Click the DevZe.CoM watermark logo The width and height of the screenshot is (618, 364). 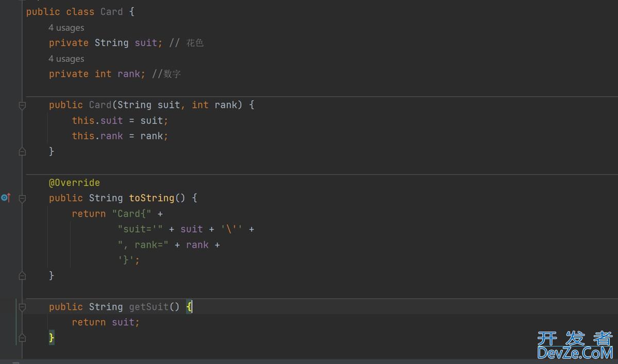[x=574, y=346]
